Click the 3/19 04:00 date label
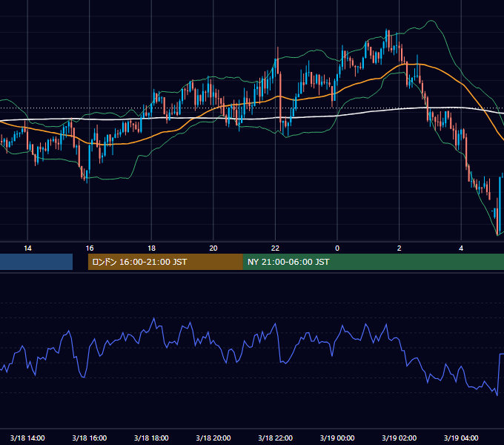 click(x=461, y=438)
